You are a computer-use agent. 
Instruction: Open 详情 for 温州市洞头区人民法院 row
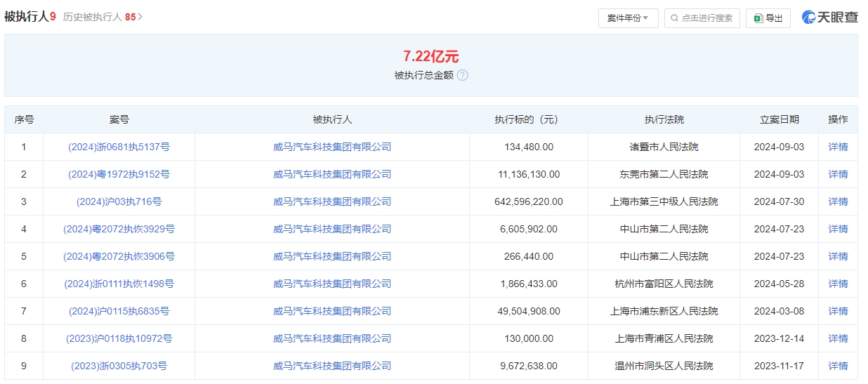tap(838, 366)
